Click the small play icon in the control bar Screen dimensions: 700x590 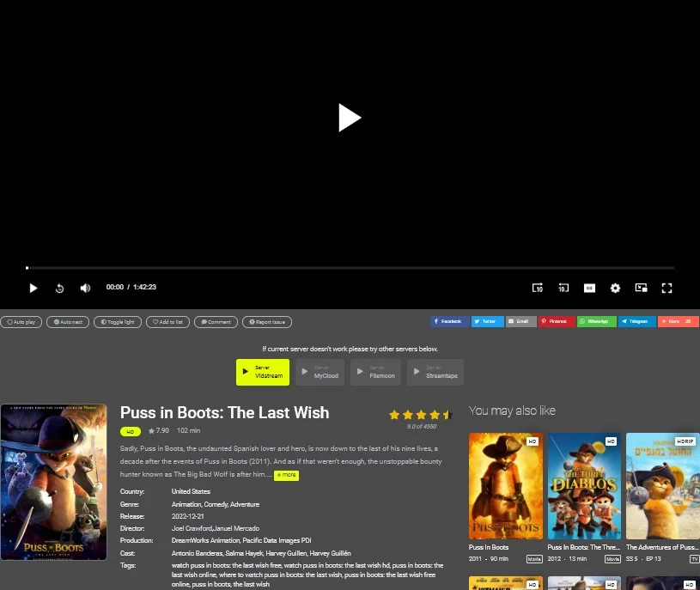point(33,288)
